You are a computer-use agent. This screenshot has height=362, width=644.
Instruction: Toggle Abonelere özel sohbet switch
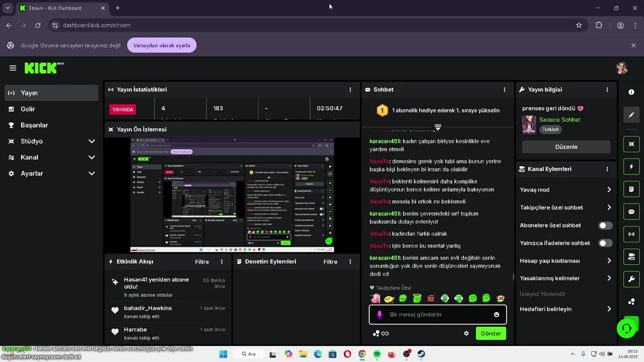(x=605, y=226)
